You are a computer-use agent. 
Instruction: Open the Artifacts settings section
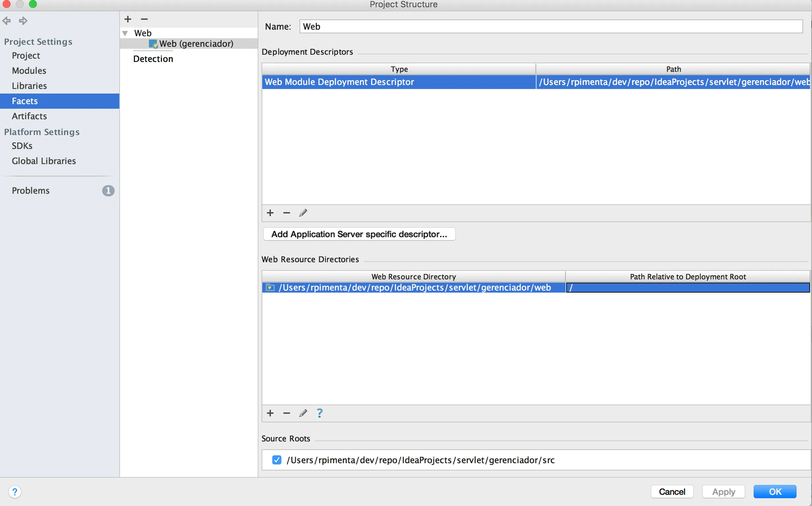29,116
